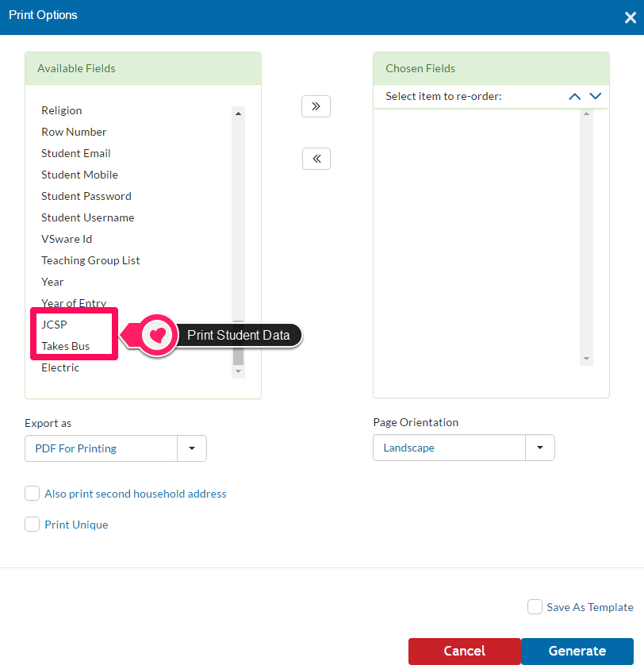Click Available Fields scrollbar up arrow
Image resolution: width=644 pixels, height=669 pixels.
(x=239, y=113)
